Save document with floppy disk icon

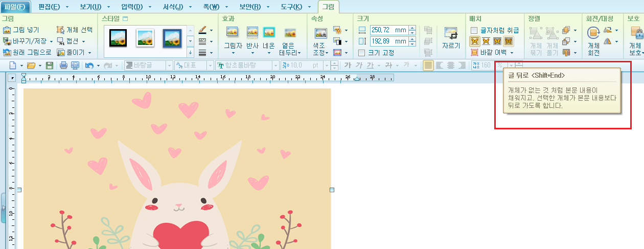point(50,65)
